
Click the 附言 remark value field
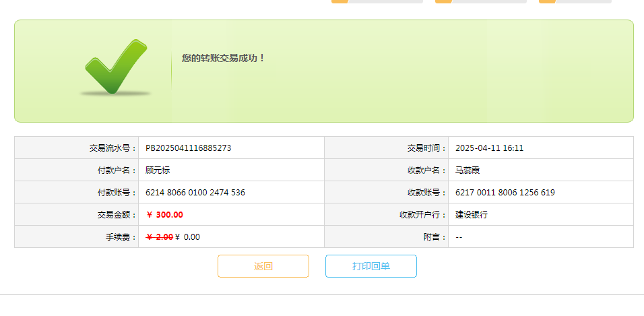tap(459, 237)
